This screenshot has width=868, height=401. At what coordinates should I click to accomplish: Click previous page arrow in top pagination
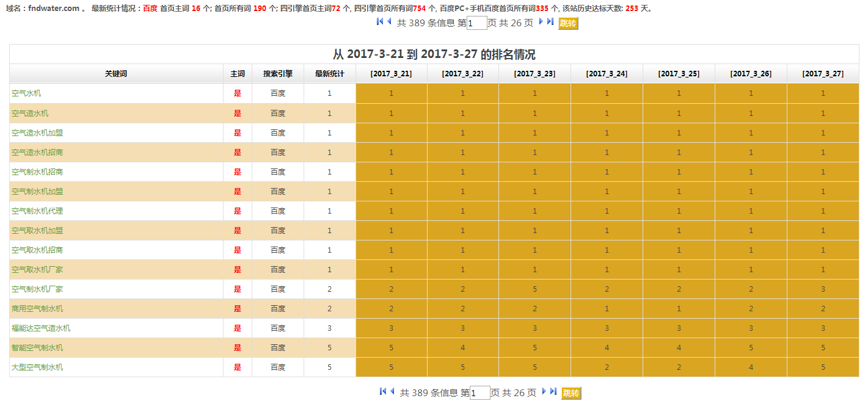[x=389, y=22]
